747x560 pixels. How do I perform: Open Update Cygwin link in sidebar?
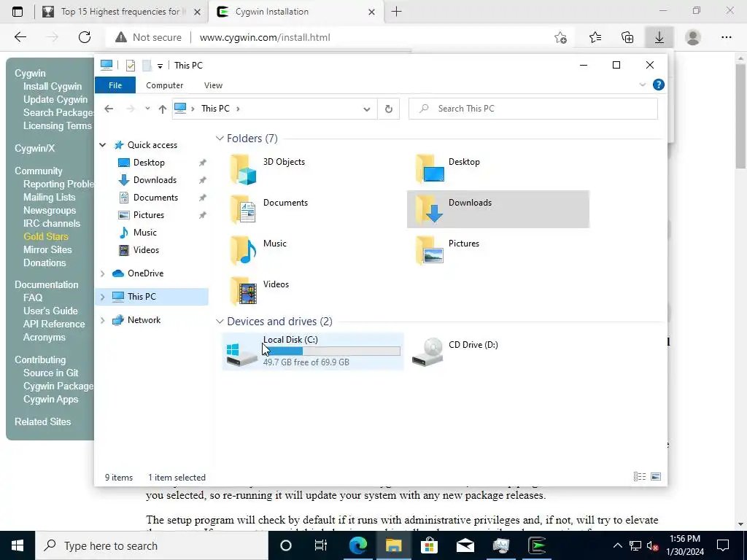click(55, 99)
